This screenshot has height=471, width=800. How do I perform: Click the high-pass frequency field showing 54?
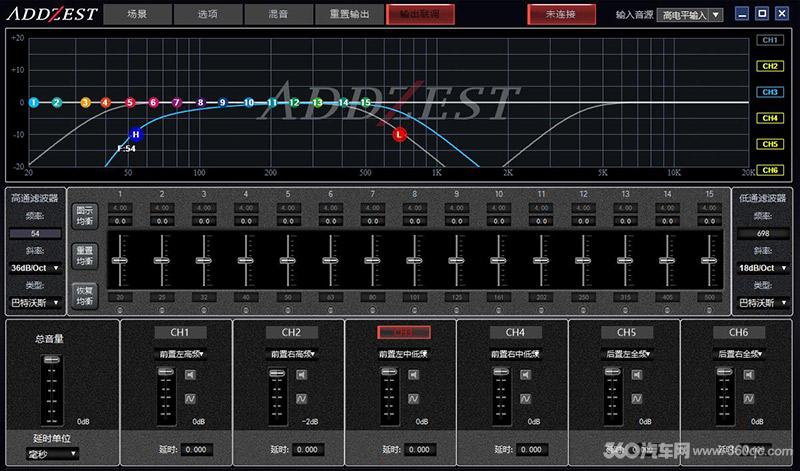point(35,234)
